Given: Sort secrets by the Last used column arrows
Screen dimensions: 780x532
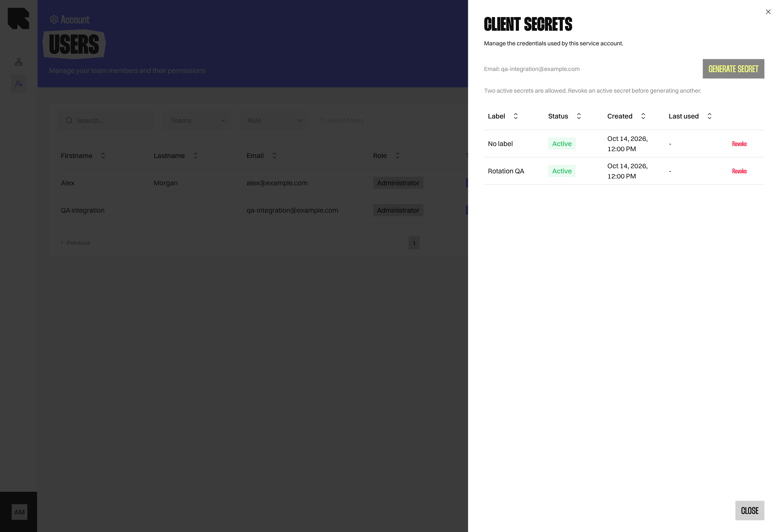Looking at the screenshot, I should pyautogui.click(x=709, y=116).
